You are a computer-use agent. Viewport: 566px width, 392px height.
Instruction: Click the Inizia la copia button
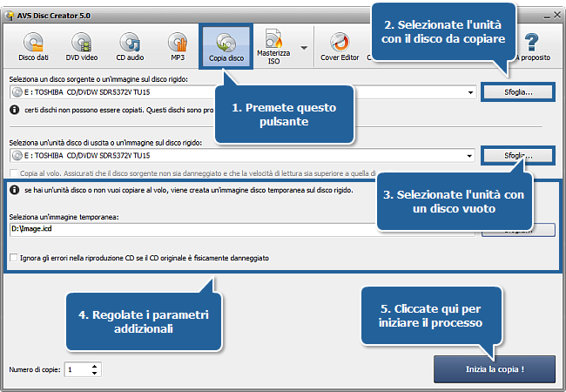495,369
